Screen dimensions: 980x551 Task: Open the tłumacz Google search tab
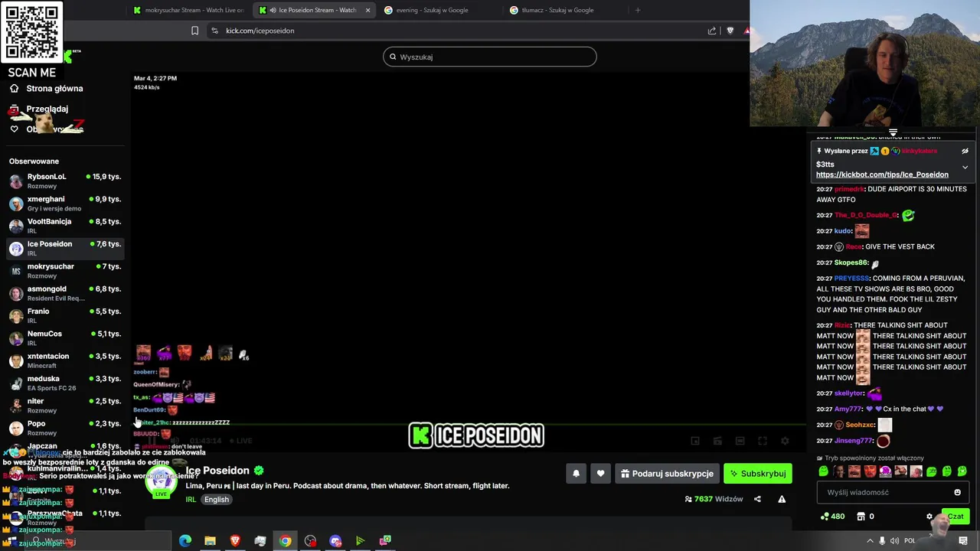[x=563, y=10]
